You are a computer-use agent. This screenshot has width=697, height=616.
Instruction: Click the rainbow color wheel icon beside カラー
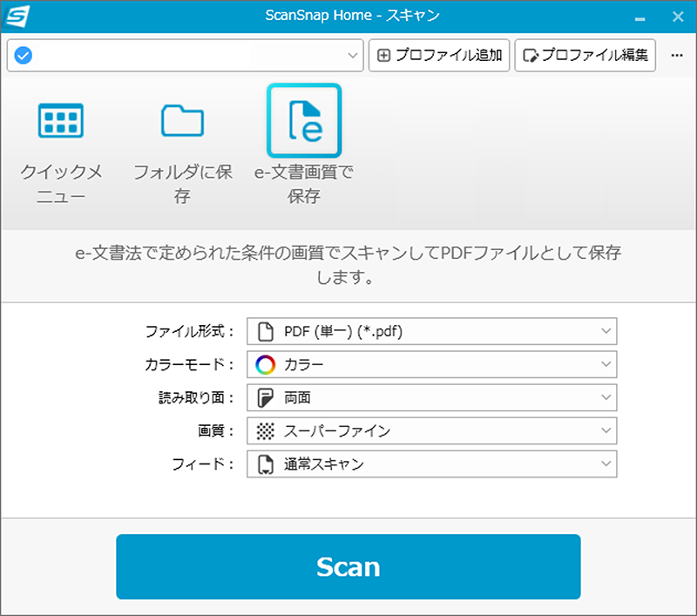(266, 364)
